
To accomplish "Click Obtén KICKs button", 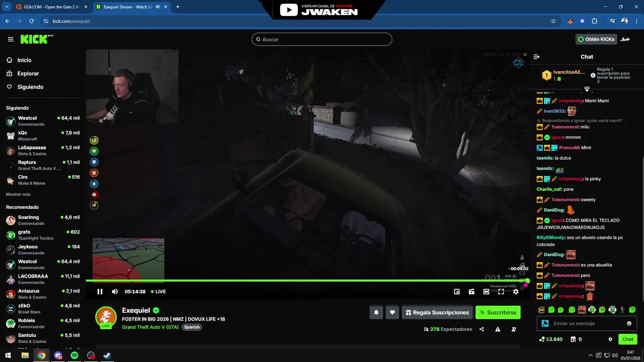I will (596, 39).
